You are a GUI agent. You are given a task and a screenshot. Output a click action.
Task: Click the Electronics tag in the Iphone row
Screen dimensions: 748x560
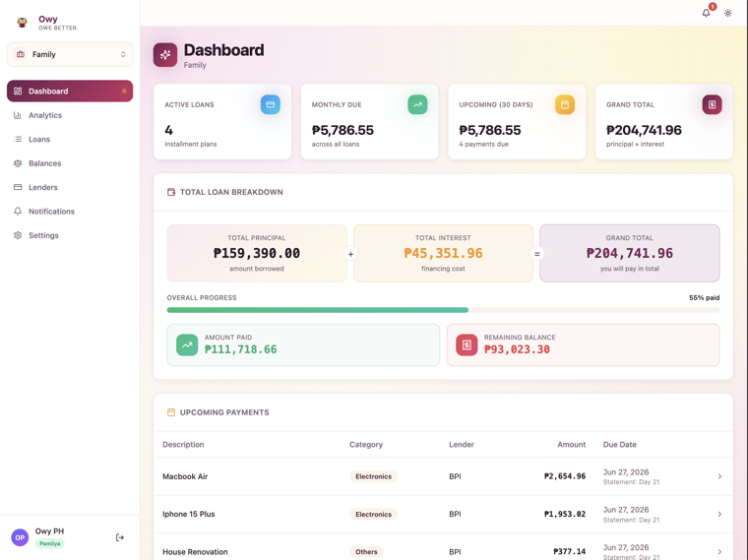374,514
